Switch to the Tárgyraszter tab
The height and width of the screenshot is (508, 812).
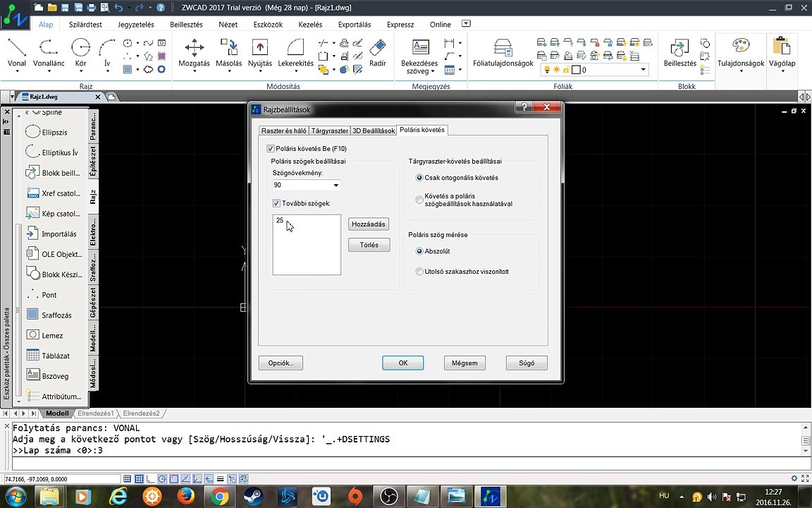pos(329,131)
